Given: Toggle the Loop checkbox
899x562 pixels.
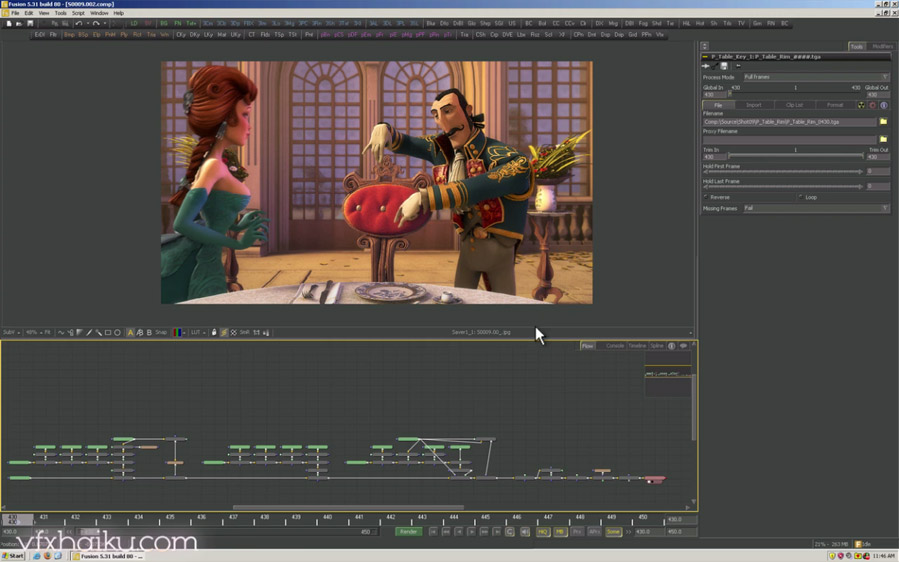Looking at the screenshot, I should coord(801,197).
